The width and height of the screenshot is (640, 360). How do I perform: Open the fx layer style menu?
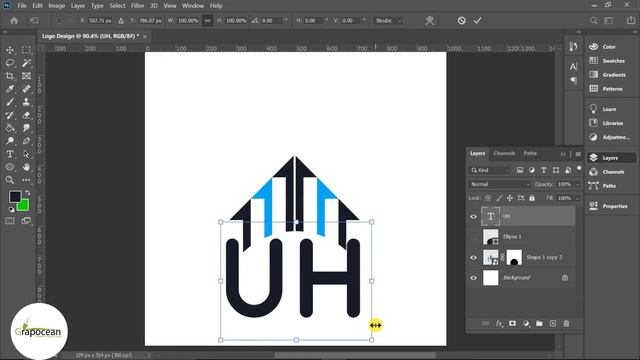click(x=499, y=323)
